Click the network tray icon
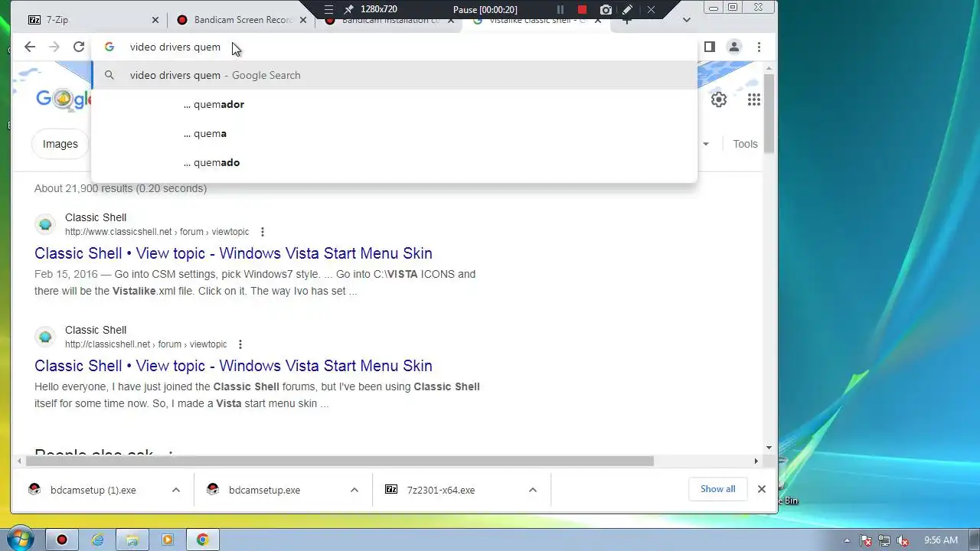The width and height of the screenshot is (980, 551). click(x=884, y=540)
